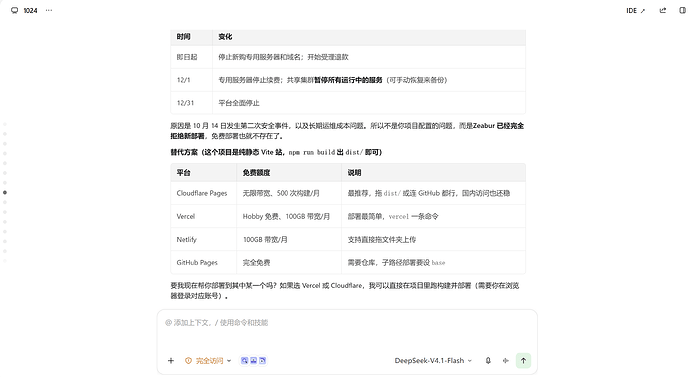Click the 1024 conversation title
The height and width of the screenshot is (377, 690).
pos(30,11)
